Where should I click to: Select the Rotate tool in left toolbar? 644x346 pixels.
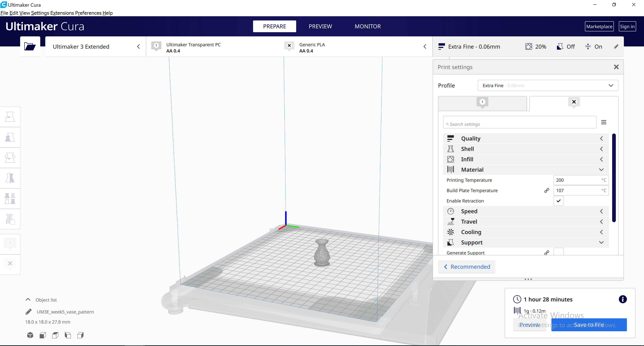pyautogui.click(x=10, y=158)
